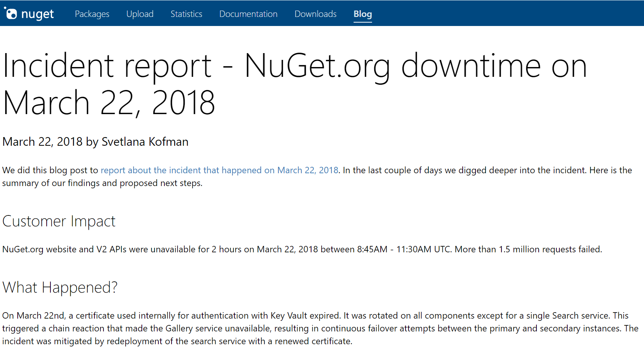This screenshot has height=354, width=644.
Task: Click the paragraph starting 'On March 22nd'
Action: tap(320, 328)
